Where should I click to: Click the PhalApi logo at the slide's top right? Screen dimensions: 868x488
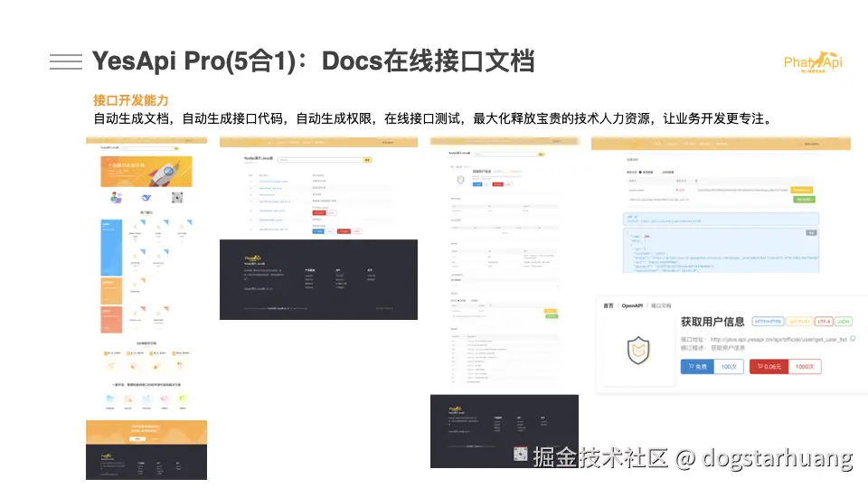pyautogui.click(x=813, y=62)
